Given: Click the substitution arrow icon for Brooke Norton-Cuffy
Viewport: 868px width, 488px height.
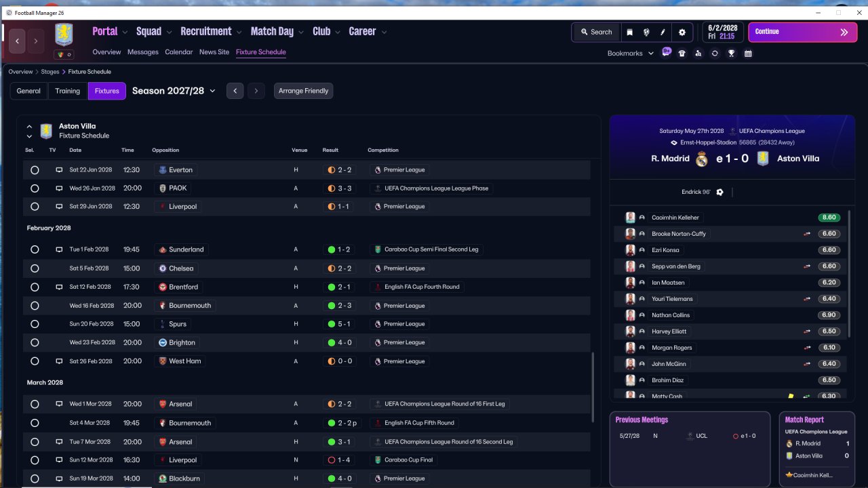Looking at the screenshot, I should click(807, 234).
